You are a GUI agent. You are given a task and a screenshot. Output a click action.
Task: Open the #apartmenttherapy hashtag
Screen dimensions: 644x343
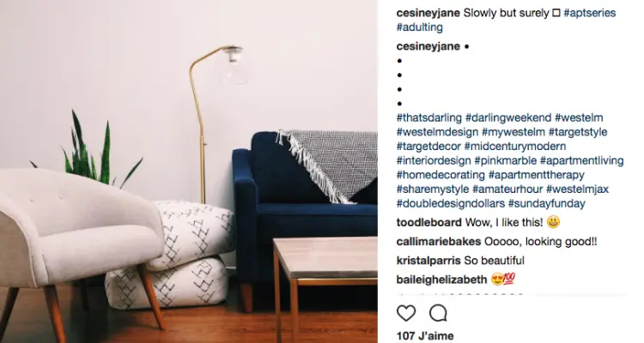(537, 175)
